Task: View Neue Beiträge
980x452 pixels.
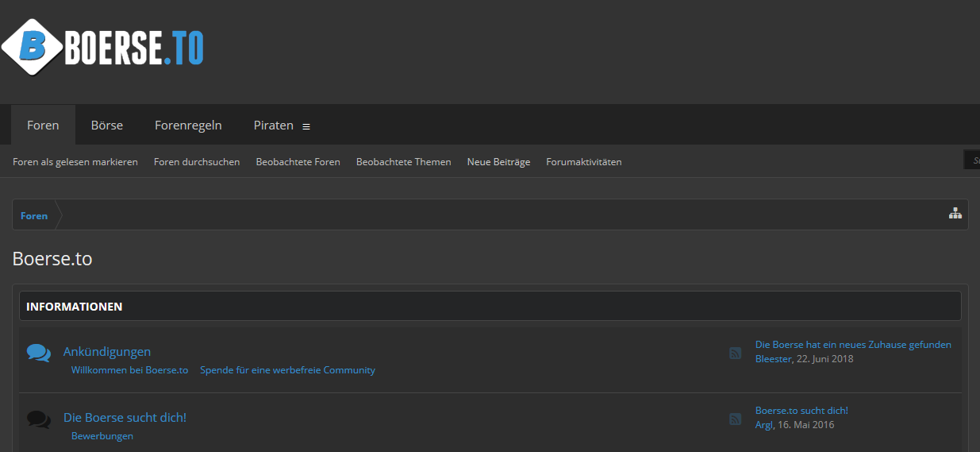Action: click(498, 161)
